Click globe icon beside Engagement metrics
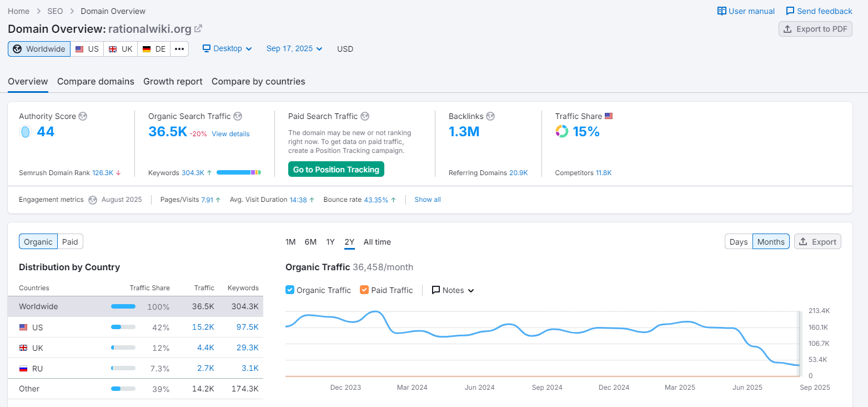 (93, 200)
